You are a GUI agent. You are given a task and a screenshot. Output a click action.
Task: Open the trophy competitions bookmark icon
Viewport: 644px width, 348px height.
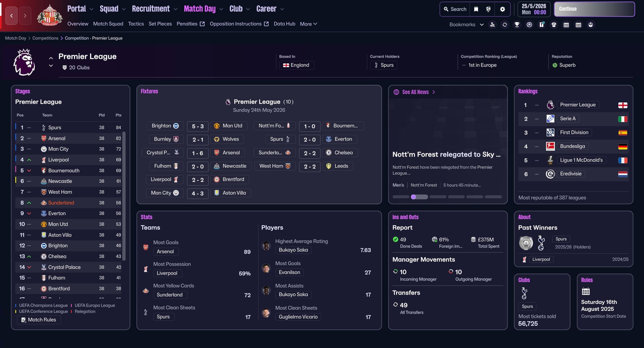pos(517,25)
